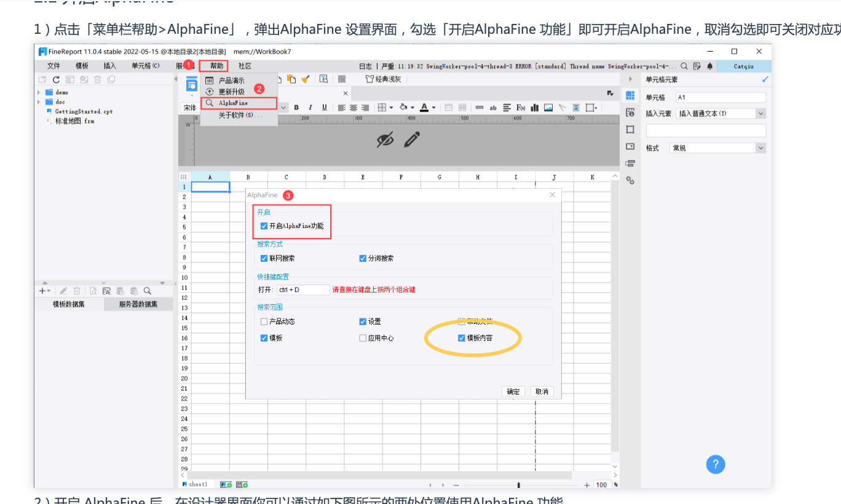The height and width of the screenshot is (504, 841).
Task: Uncheck 开启AlphaFine功能 checkbox
Action: tap(264, 226)
